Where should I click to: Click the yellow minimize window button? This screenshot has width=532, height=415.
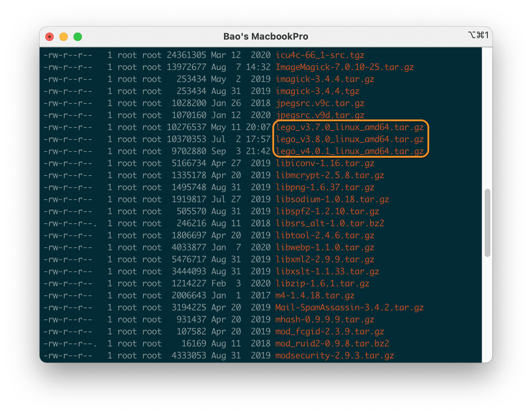click(x=64, y=37)
